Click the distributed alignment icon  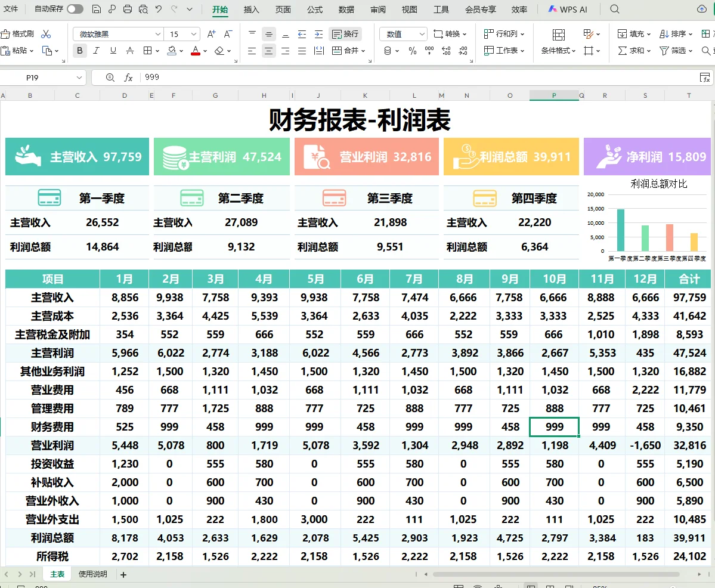319,51
